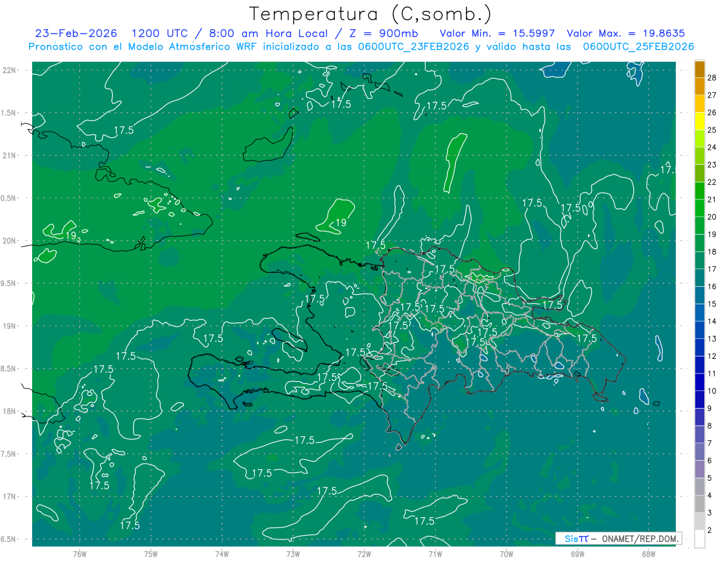Click the colorbar label '6'

click(709, 461)
